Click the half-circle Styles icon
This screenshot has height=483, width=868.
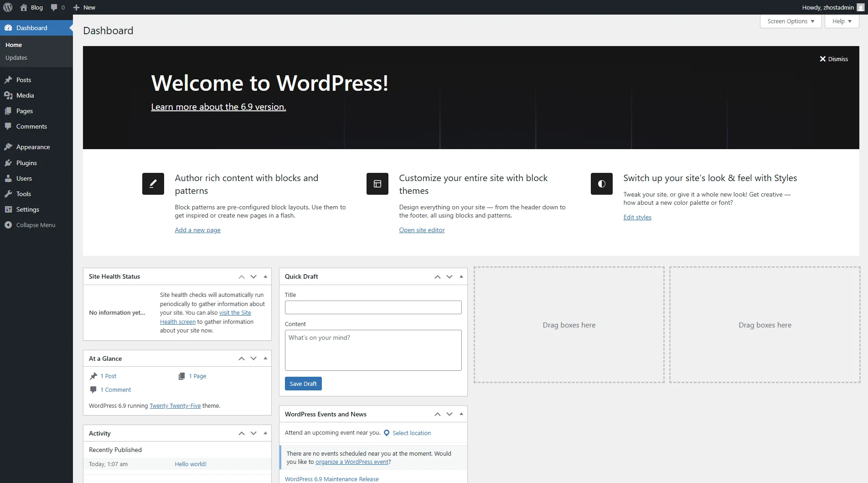point(602,184)
